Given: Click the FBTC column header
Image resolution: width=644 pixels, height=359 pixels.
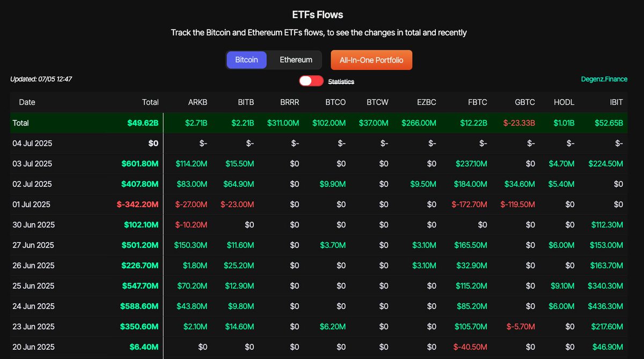Looking at the screenshot, I should pyautogui.click(x=478, y=102).
